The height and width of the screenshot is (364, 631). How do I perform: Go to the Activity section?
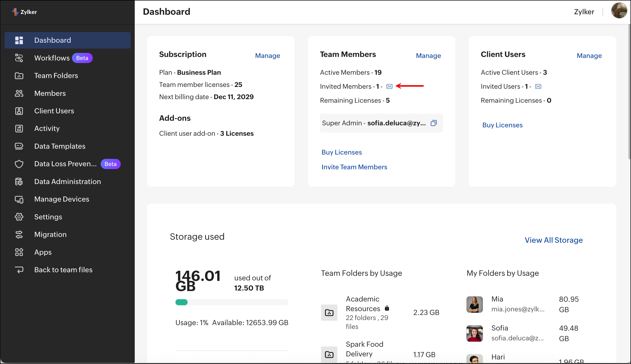pos(47,128)
